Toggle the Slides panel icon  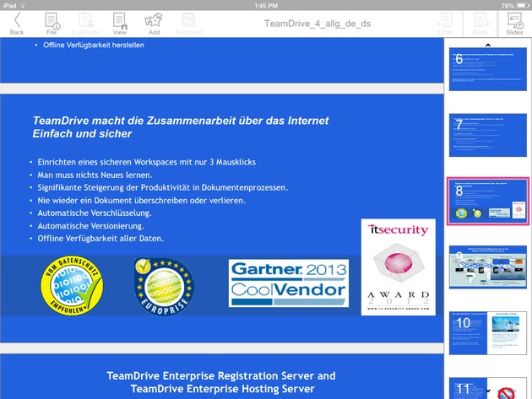(x=513, y=20)
